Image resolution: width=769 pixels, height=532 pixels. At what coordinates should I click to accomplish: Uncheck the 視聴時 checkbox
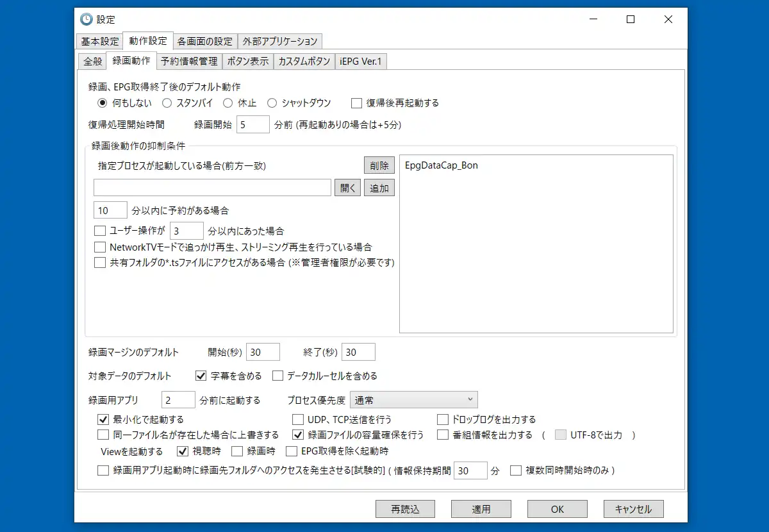(x=181, y=451)
